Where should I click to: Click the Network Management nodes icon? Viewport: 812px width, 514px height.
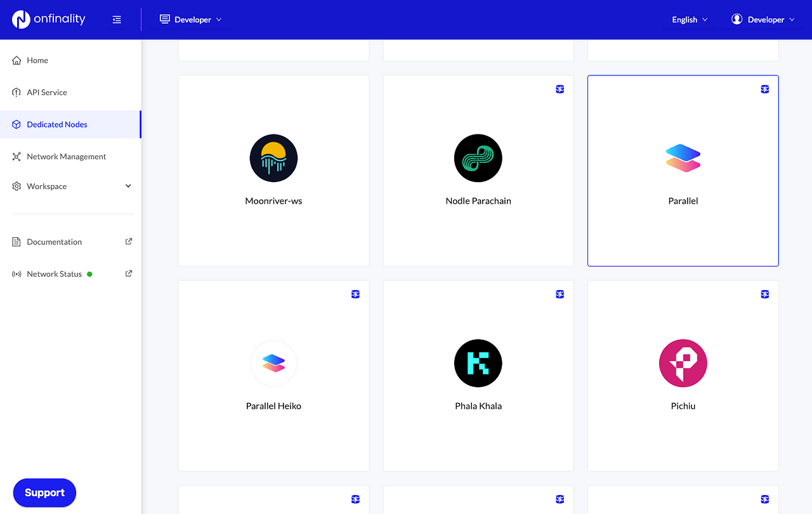click(16, 157)
